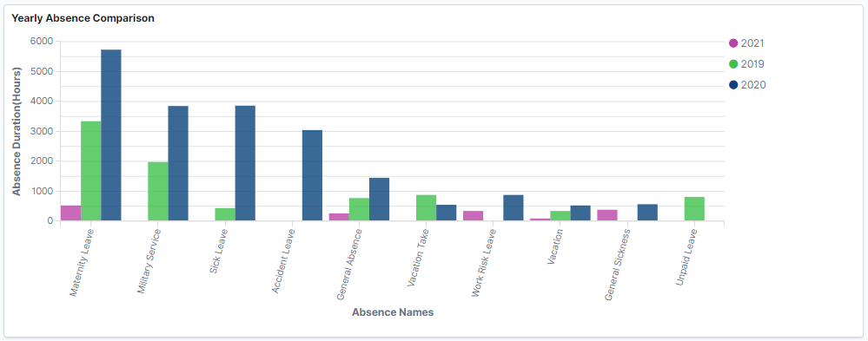Viewport: 868px width, 341px height.
Task: Click the General Absence axis label
Action: tap(350, 264)
